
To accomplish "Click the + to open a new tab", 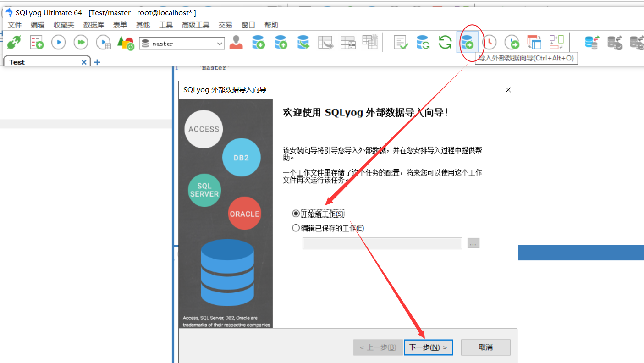I will click(x=97, y=61).
